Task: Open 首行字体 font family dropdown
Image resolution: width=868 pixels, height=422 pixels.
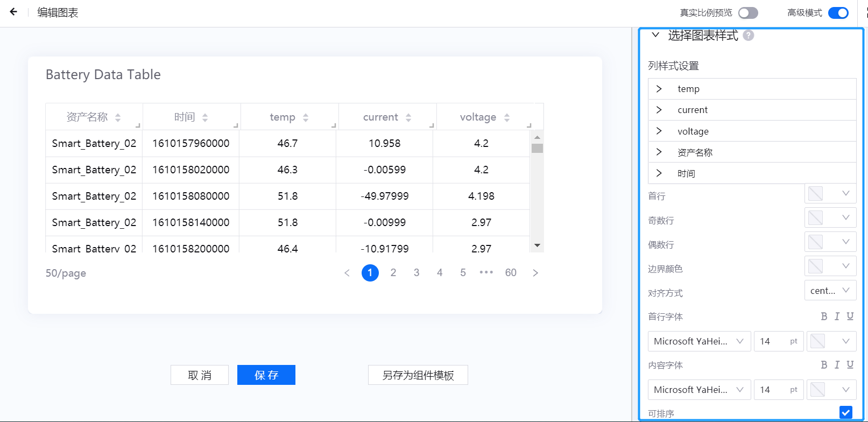Action: (x=699, y=341)
